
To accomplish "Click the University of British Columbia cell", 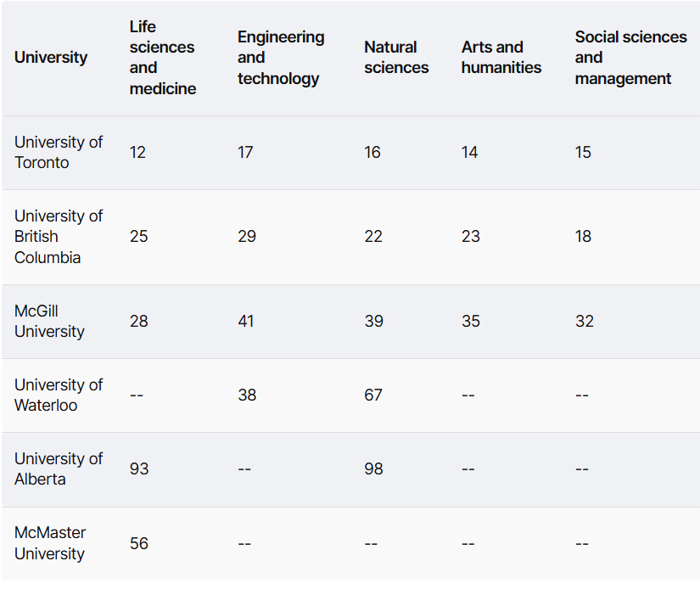I will 59,237.
